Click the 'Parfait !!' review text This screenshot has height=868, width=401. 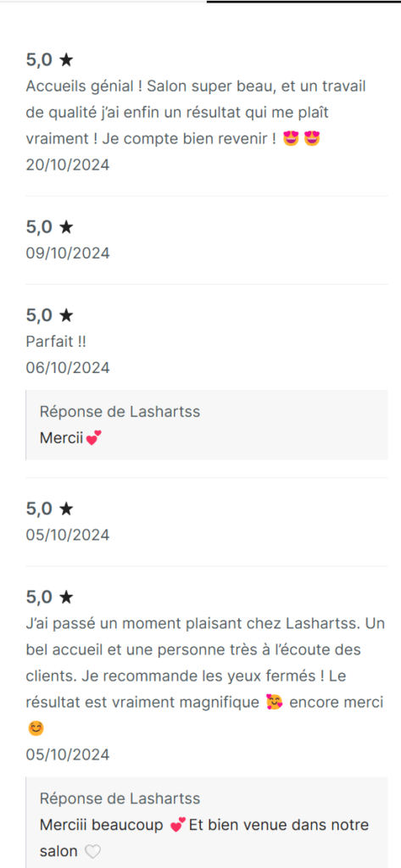(56, 342)
